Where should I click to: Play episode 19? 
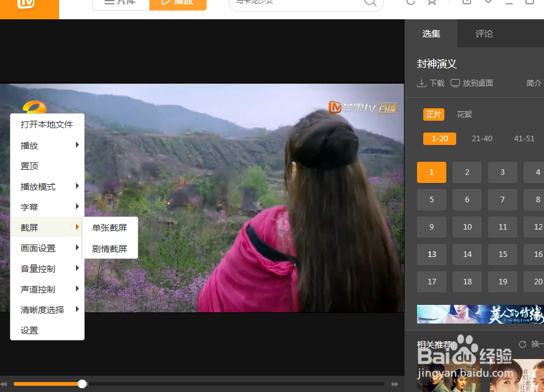[502, 282]
